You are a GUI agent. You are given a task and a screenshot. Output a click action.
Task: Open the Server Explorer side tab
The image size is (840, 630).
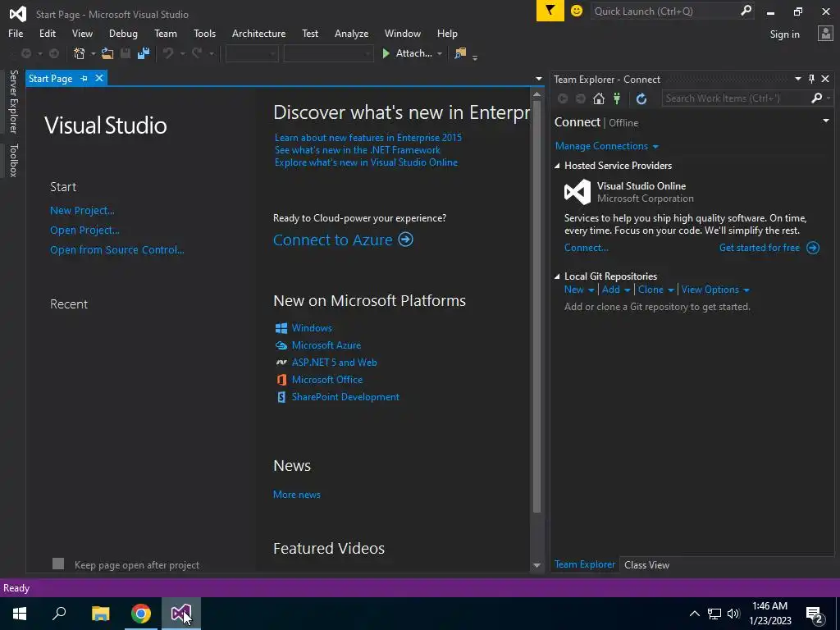point(13,101)
